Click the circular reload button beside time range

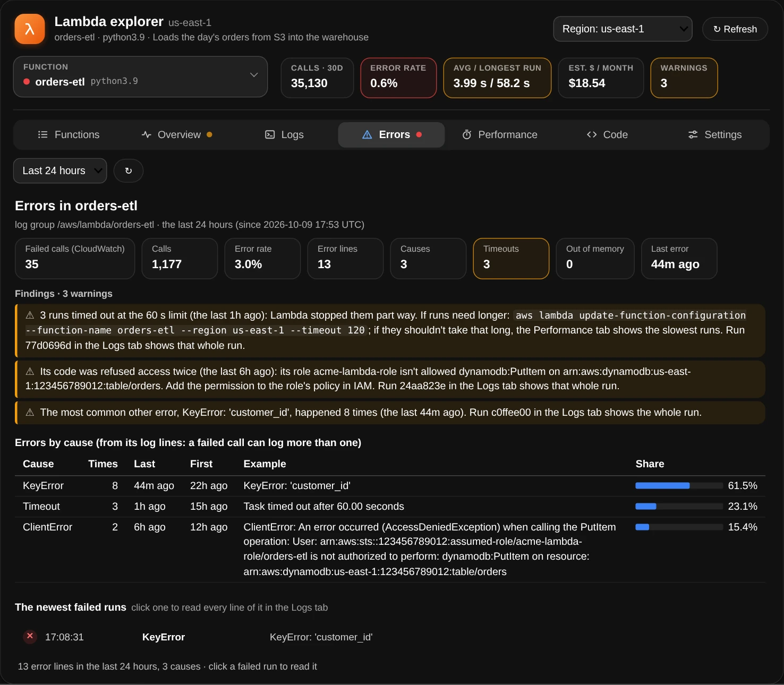[x=129, y=171]
